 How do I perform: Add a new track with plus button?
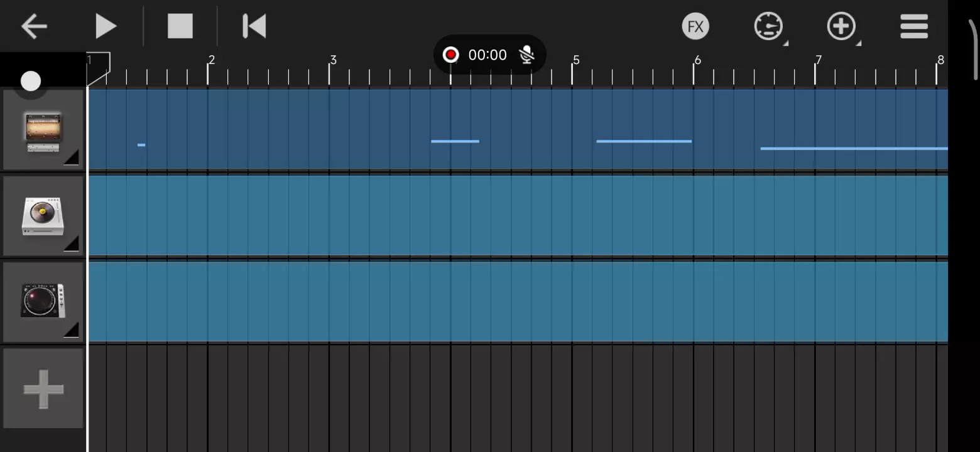43,389
